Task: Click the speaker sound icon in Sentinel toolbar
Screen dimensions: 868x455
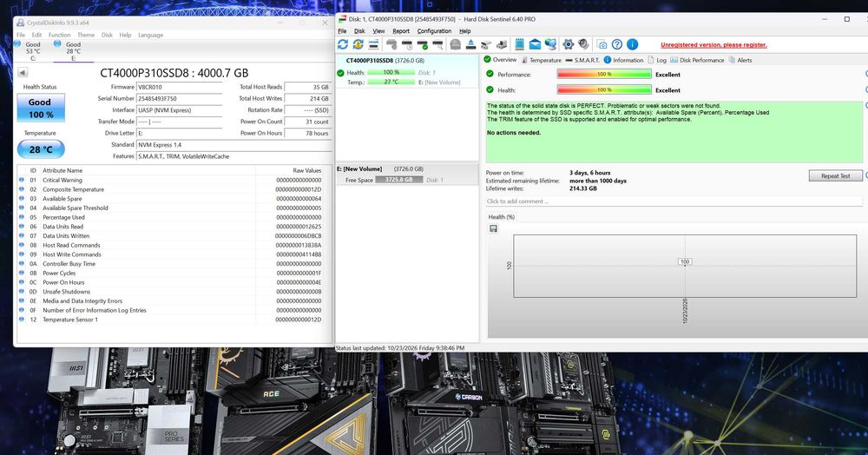Action: click(x=583, y=44)
